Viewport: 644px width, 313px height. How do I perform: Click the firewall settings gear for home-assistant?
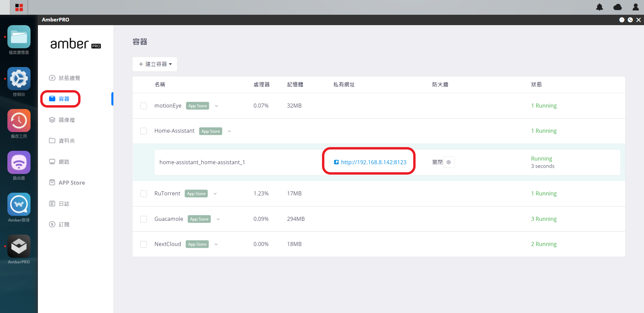click(x=449, y=162)
